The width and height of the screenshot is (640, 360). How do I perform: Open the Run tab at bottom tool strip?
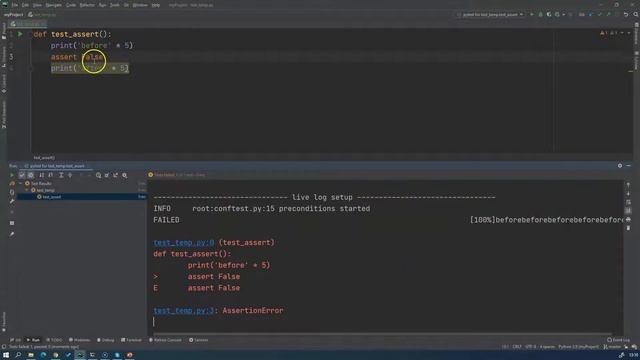click(x=33, y=340)
